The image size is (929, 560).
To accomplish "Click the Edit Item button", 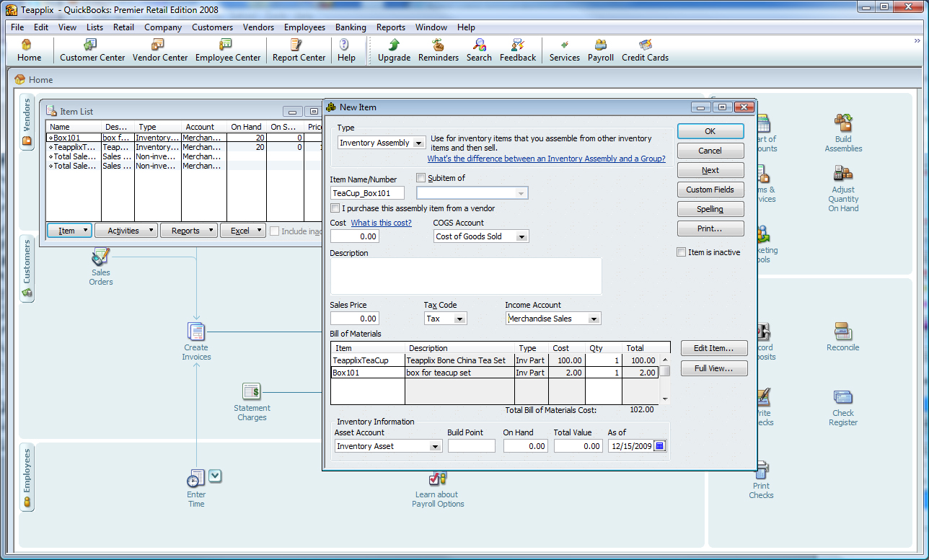I will click(714, 349).
